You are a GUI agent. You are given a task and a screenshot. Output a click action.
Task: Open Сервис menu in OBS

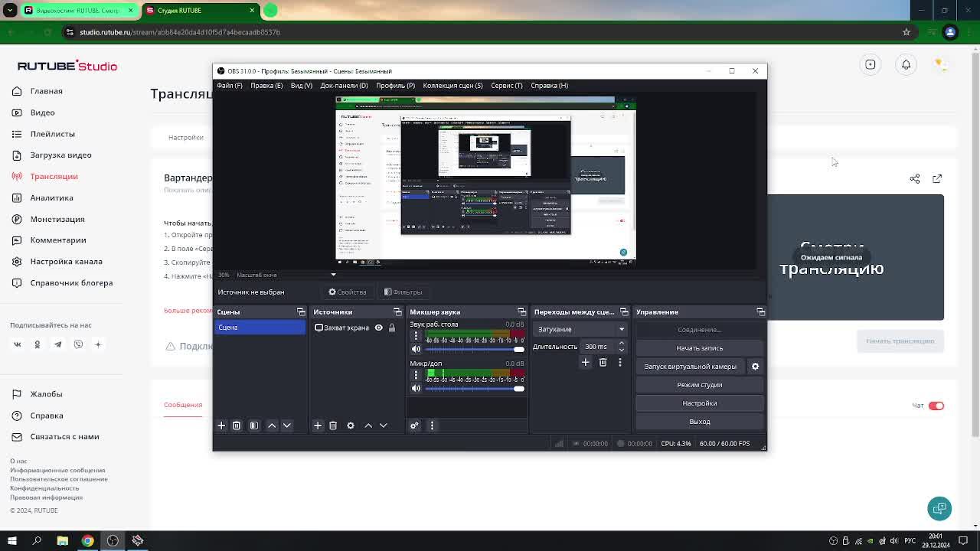pyautogui.click(x=507, y=86)
